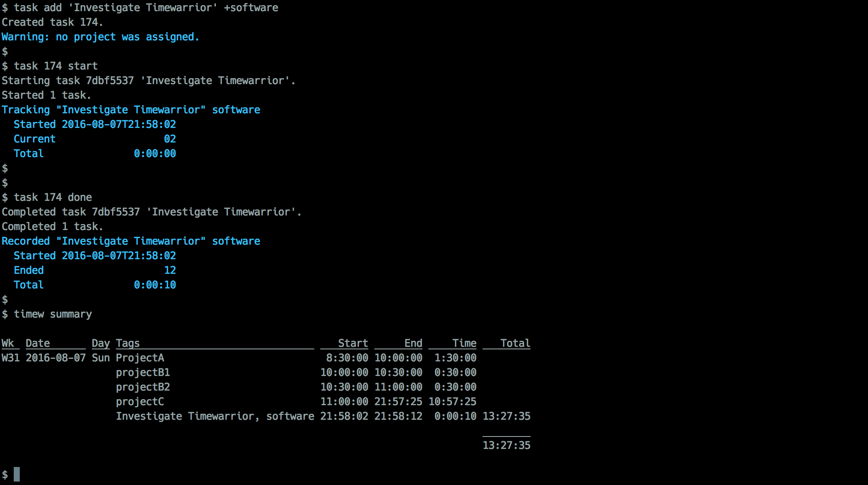Viewport: 868px width, 485px height.
Task: Select the 'Created task 174.' line
Action: pyautogui.click(x=52, y=22)
